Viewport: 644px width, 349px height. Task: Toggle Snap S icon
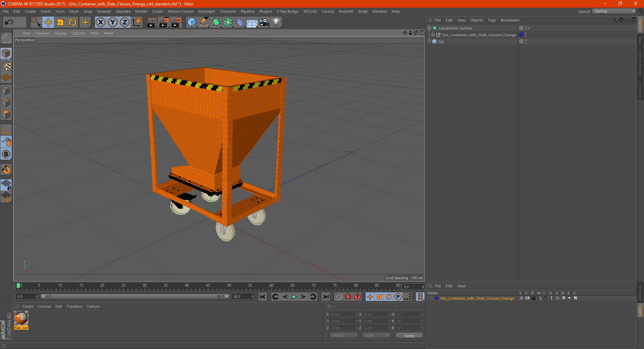pyautogui.click(x=6, y=154)
